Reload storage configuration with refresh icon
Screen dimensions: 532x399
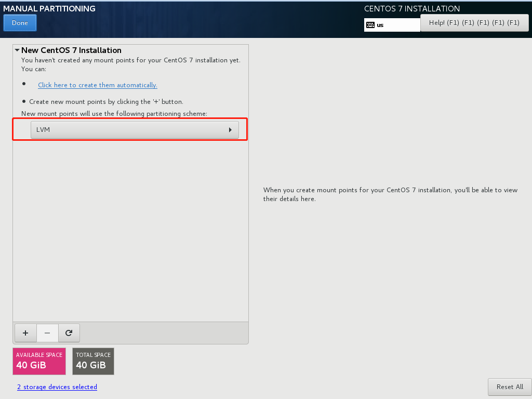coord(69,333)
